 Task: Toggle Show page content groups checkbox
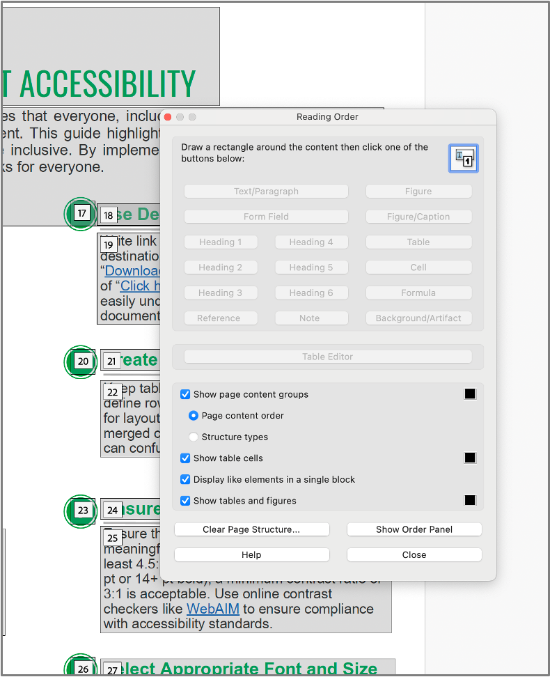point(185,394)
